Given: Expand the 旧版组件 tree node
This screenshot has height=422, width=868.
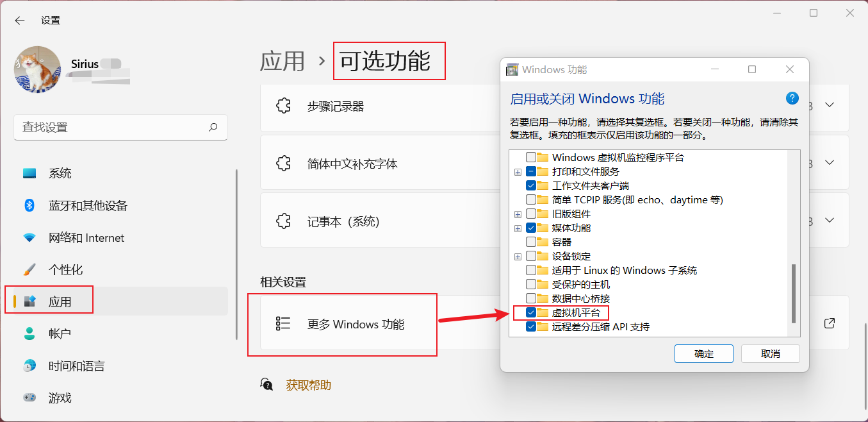Looking at the screenshot, I should point(518,214).
